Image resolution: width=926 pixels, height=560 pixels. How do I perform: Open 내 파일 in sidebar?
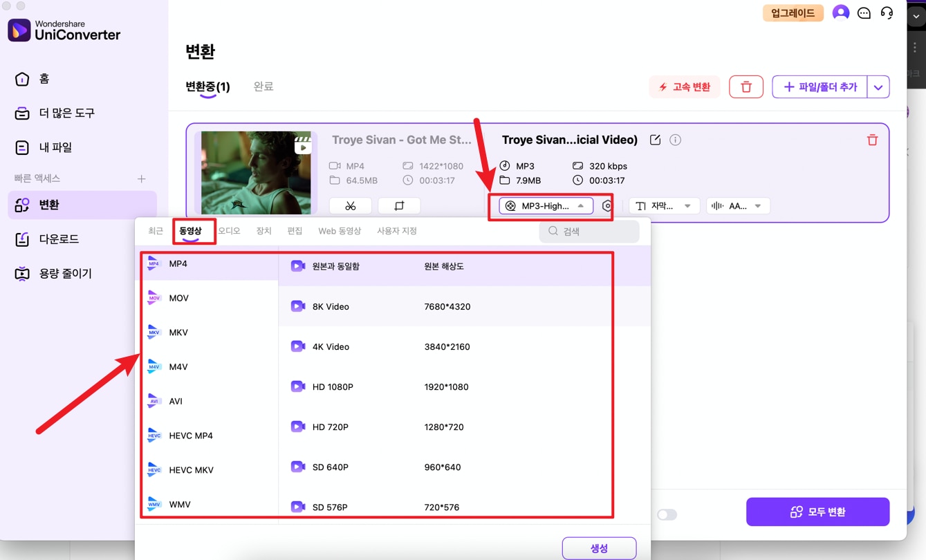click(82, 147)
